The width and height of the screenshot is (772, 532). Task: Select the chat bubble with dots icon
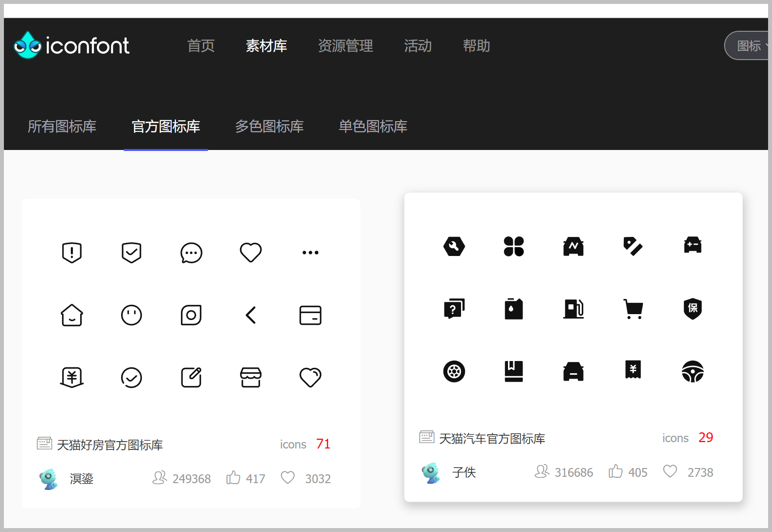pyautogui.click(x=191, y=253)
